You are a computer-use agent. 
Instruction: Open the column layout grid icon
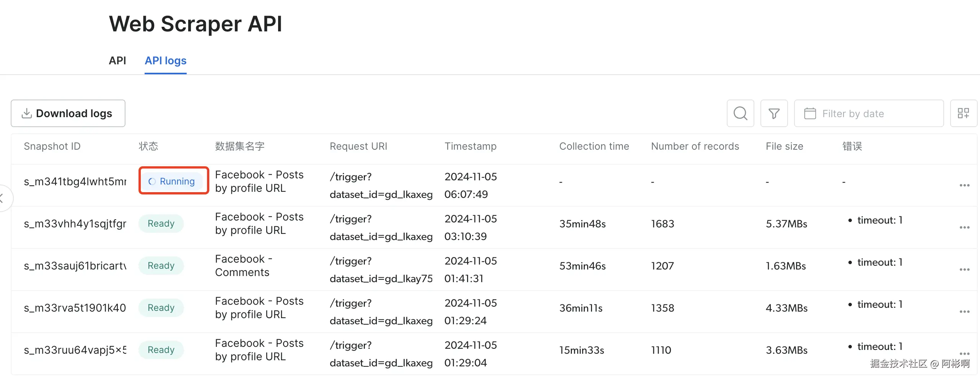click(963, 113)
